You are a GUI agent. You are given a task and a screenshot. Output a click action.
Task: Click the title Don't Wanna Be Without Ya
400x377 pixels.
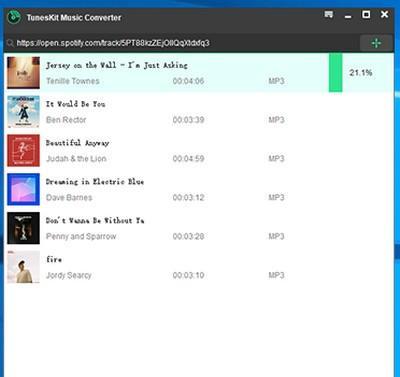[95, 220]
